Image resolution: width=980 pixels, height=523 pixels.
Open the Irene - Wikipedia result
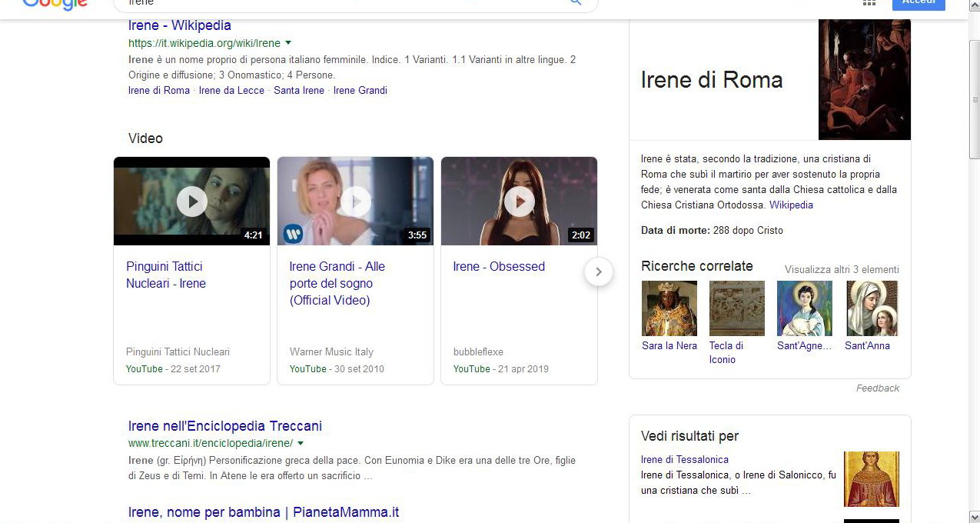coord(180,25)
